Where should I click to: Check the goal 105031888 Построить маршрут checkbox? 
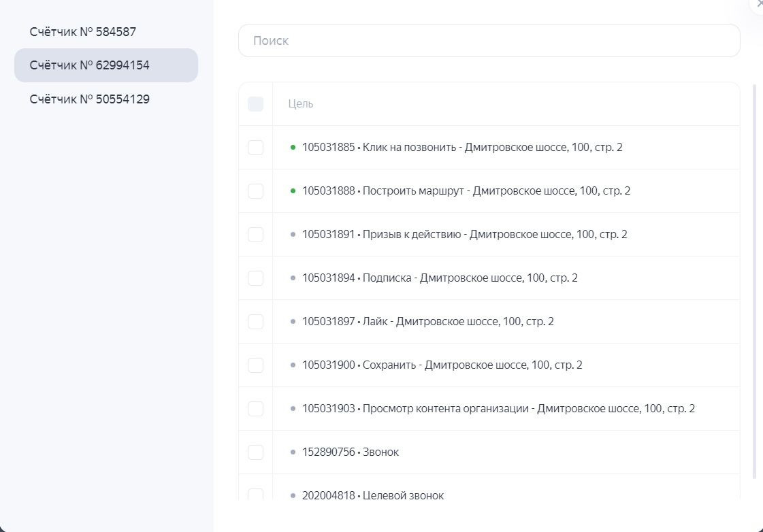click(x=255, y=191)
